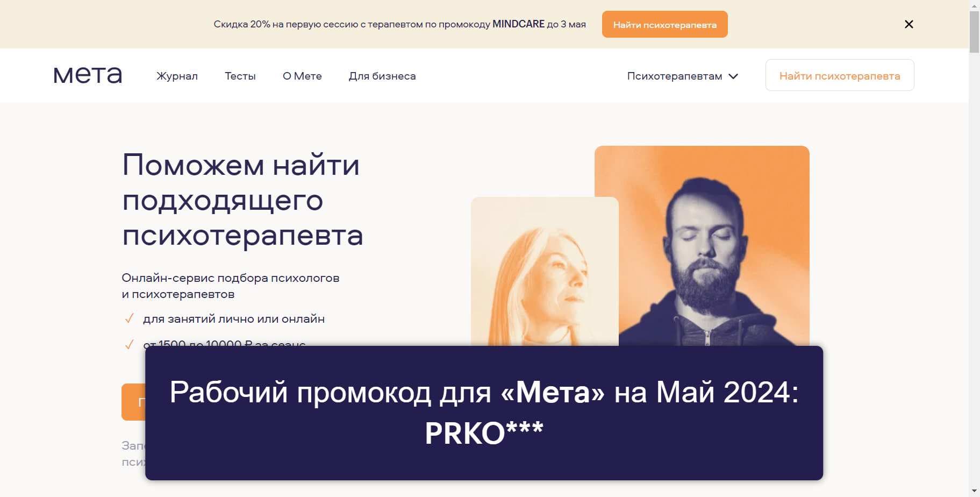Click the vertical scrollbar thumb
This screenshot has width=980, height=497.
974,32
